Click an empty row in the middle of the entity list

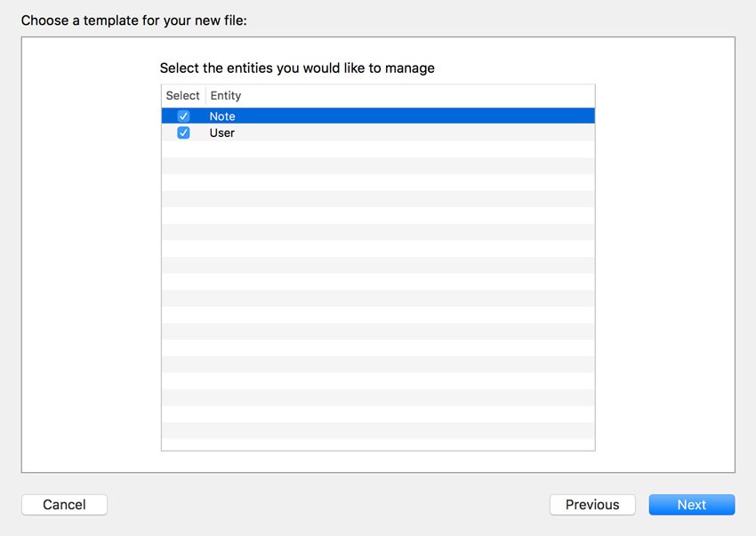[x=378, y=282]
